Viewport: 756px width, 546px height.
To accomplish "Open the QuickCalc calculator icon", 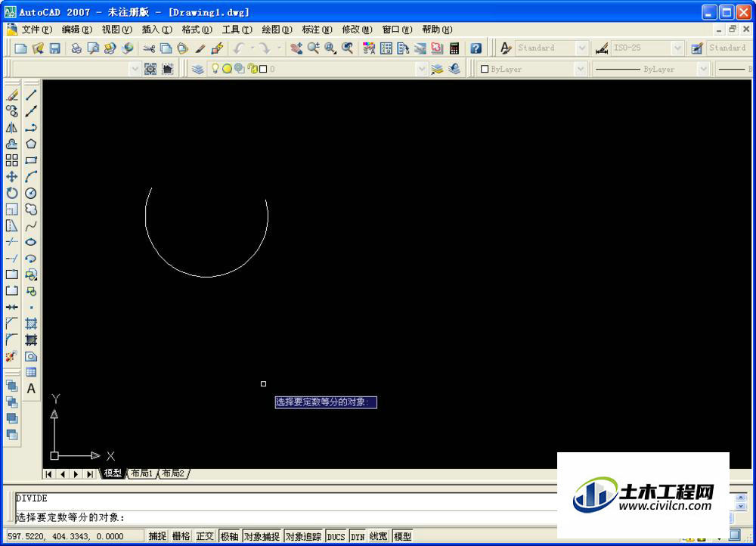I will tap(454, 48).
